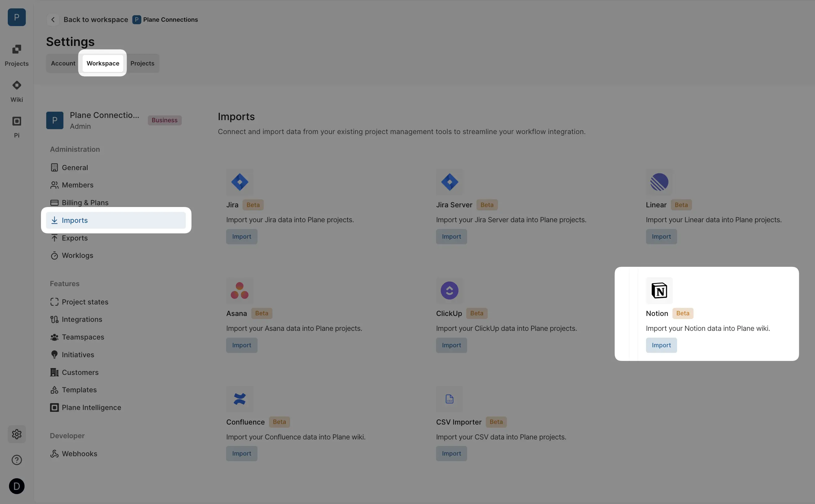
Task: Switch to the Account settings tab
Action: tap(63, 63)
